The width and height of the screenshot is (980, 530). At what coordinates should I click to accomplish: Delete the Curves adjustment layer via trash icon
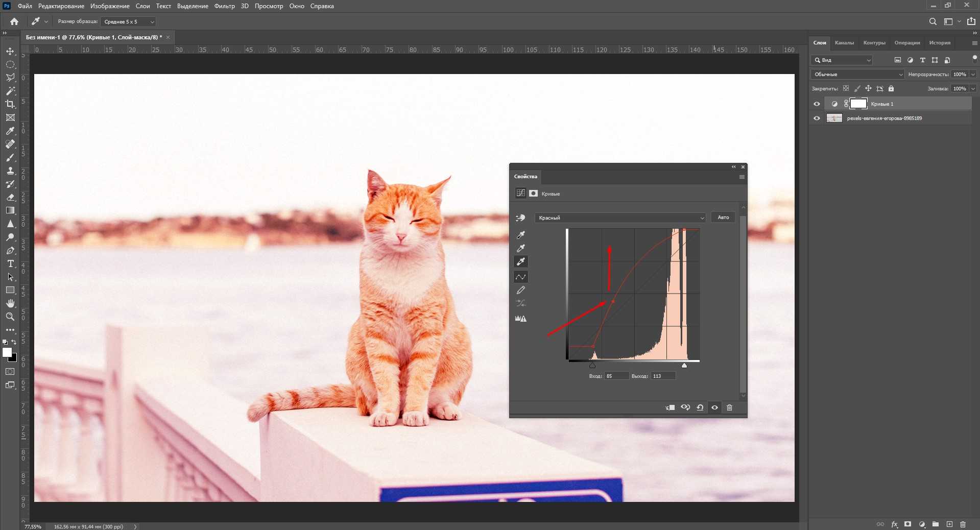pos(729,407)
